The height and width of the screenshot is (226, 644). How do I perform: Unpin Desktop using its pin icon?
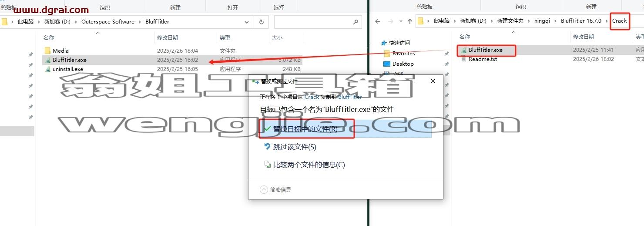(x=446, y=64)
